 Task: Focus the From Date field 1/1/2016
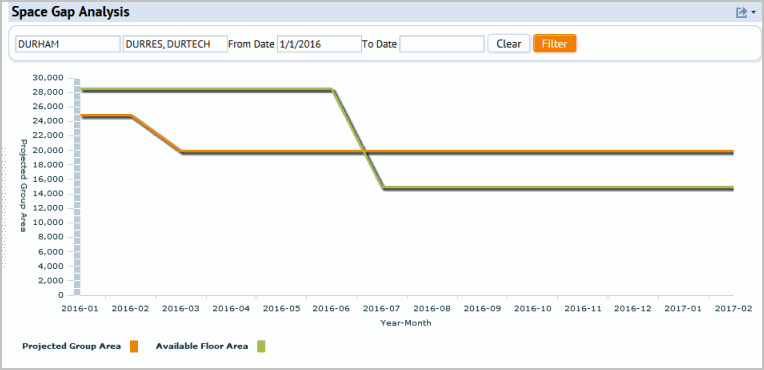319,44
